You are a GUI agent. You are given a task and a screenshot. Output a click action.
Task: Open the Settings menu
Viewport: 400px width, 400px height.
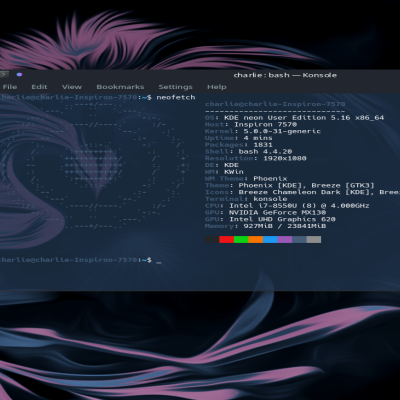pyautogui.click(x=175, y=87)
